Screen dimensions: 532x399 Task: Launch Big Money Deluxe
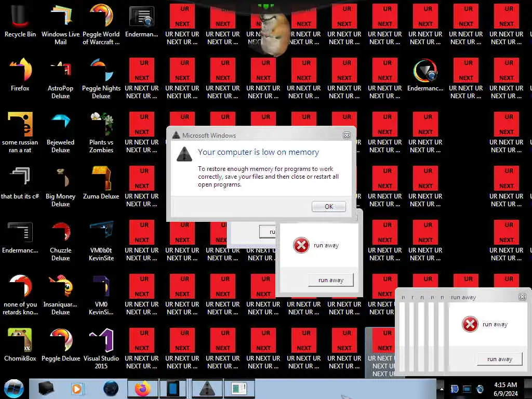60,187
